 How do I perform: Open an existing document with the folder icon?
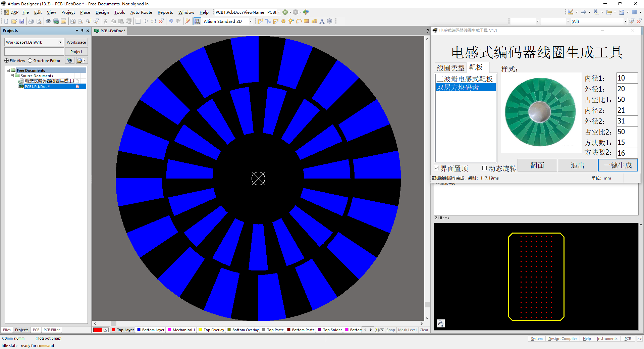pos(14,21)
